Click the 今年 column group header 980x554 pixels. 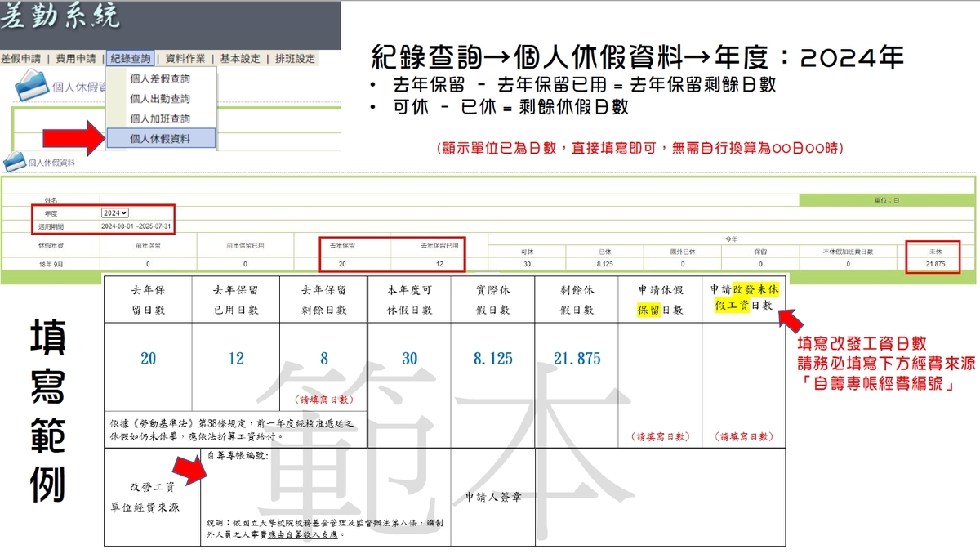click(732, 238)
